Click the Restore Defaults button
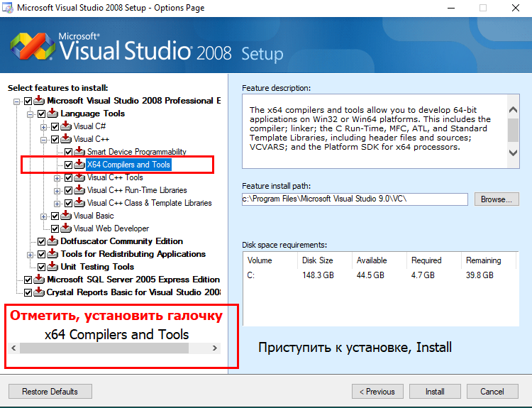The height and width of the screenshot is (408, 532). coord(50,392)
